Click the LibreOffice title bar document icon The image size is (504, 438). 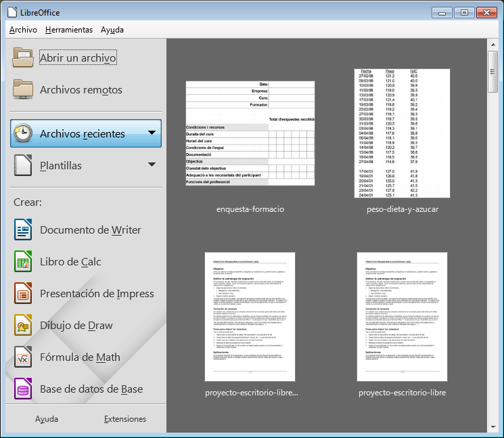tap(12, 13)
